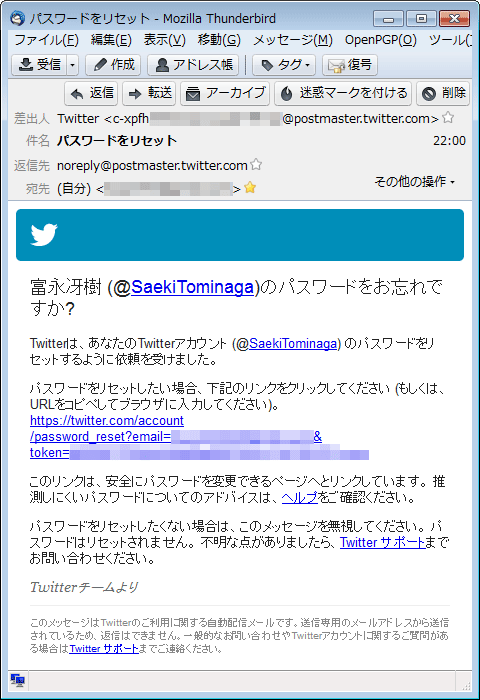This screenshot has height=700, width=480.
Task: Open the アドレス帳 address book
Action: tap(193, 65)
